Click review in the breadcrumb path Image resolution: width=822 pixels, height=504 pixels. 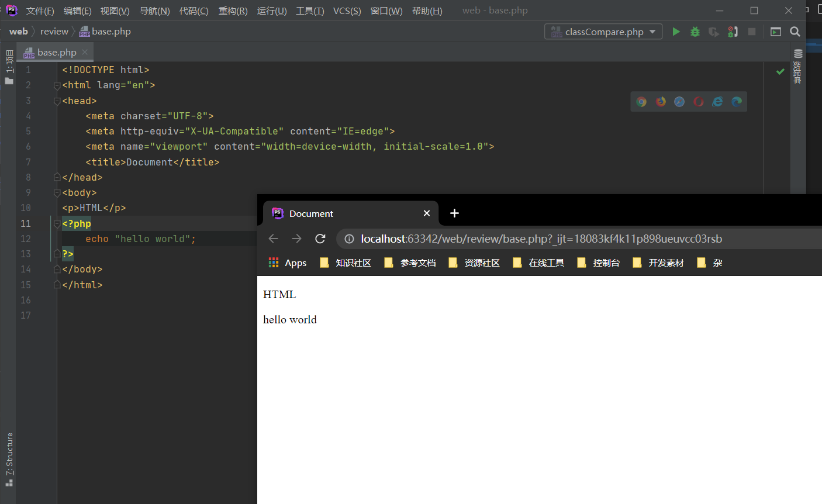click(x=54, y=32)
